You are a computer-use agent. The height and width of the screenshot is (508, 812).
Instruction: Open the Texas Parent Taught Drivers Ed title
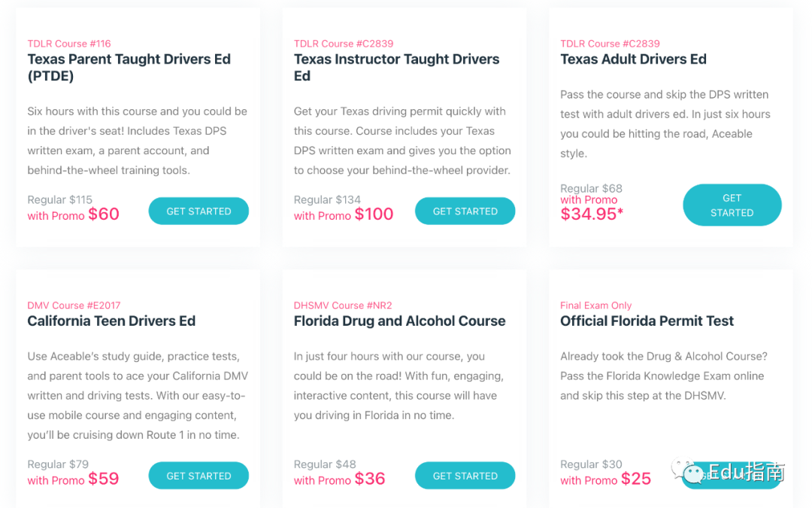129,68
